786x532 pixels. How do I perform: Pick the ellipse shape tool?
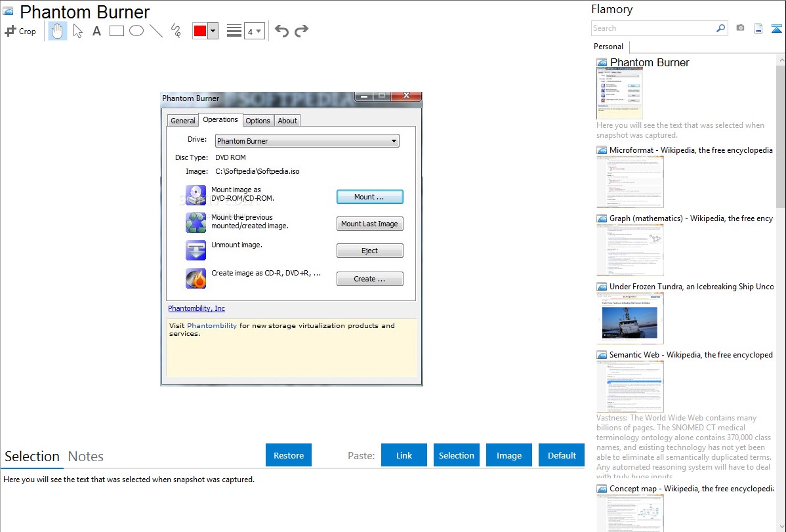[x=136, y=31]
